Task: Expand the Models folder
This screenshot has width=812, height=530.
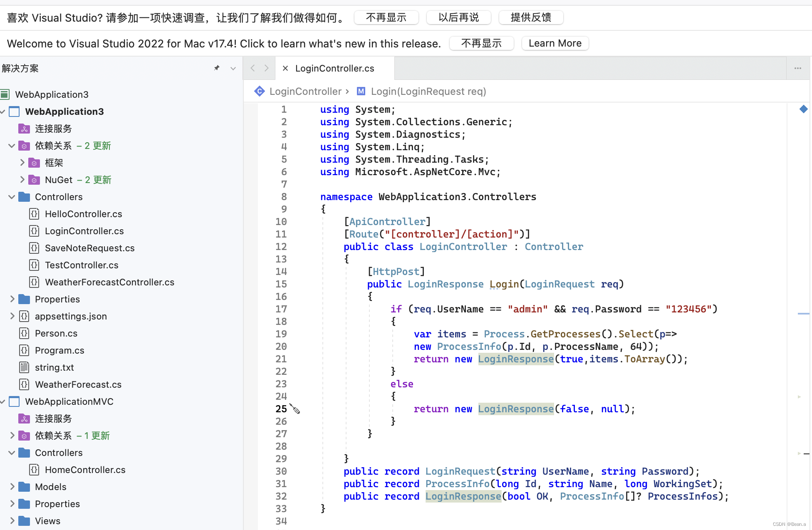Action: click(x=12, y=487)
